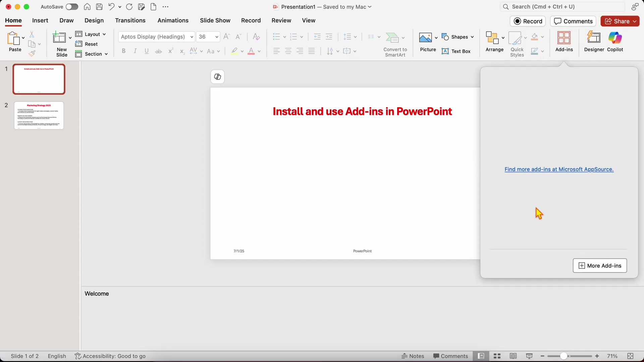
Task: Click the Save icon in title bar
Action: pos(99,7)
